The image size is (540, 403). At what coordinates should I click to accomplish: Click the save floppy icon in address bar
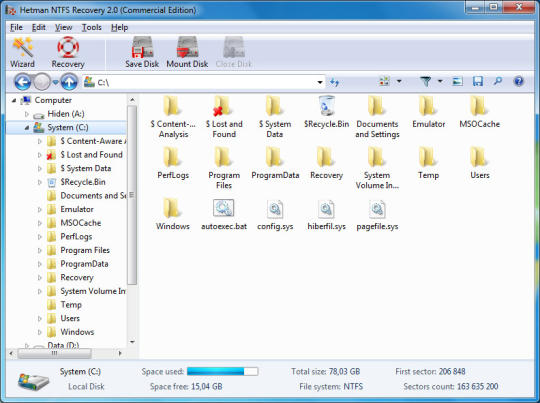click(478, 82)
